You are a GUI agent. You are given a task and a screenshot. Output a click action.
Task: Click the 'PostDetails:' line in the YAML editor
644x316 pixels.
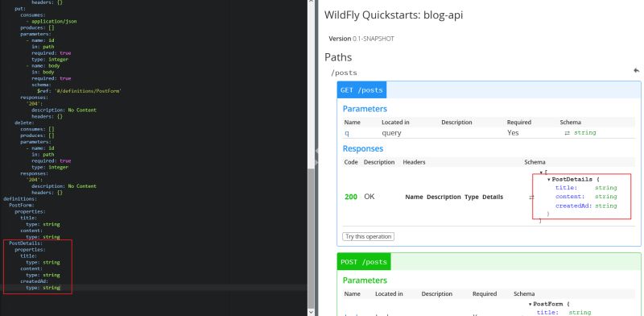pyautogui.click(x=26, y=243)
